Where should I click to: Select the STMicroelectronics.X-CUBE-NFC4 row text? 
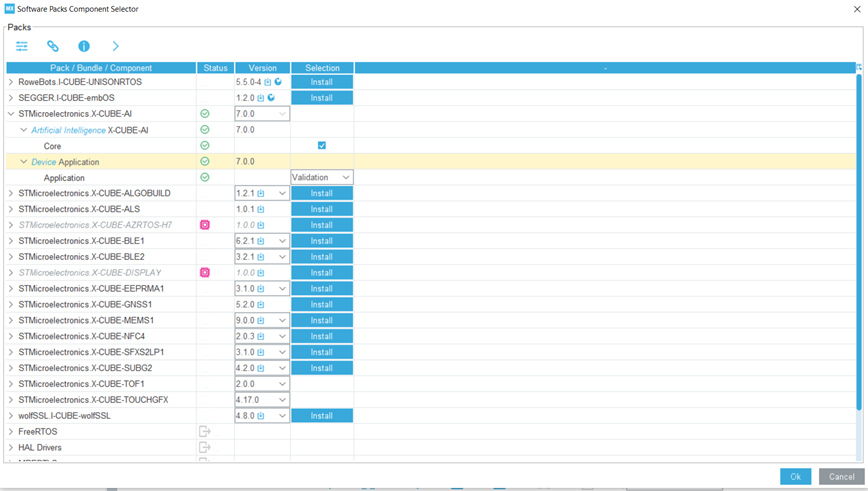(x=81, y=336)
